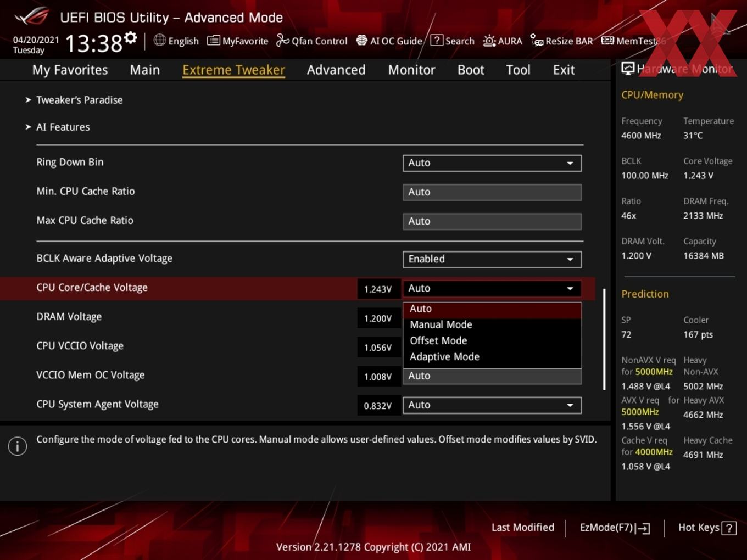Click the CPU/Memory section heading
Viewport: 747px width, 560px height.
click(x=652, y=95)
